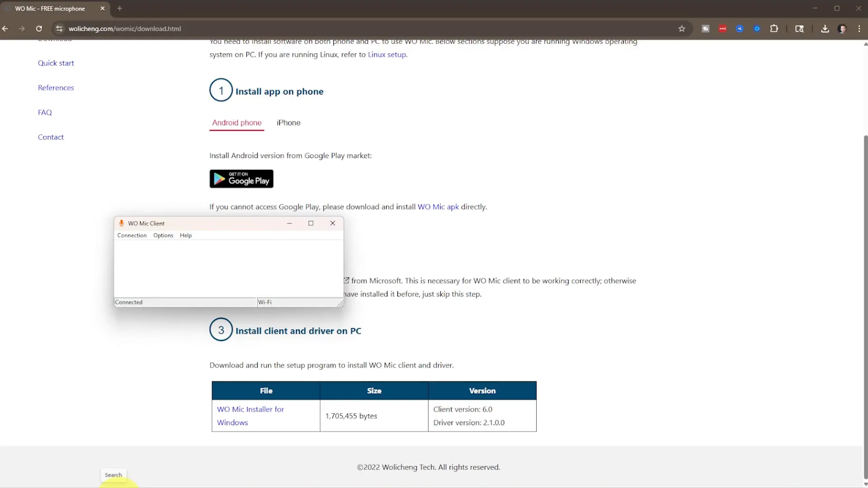Click the Wi-Fi status bar entry

(x=265, y=302)
